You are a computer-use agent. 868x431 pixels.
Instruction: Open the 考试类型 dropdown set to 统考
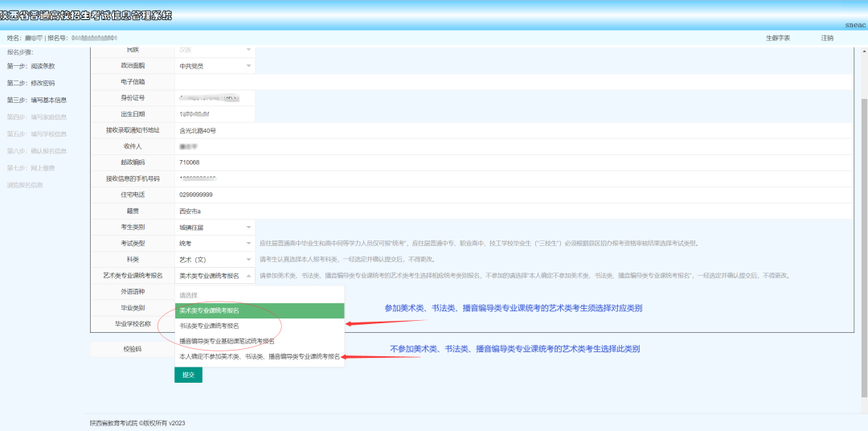[x=215, y=243]
